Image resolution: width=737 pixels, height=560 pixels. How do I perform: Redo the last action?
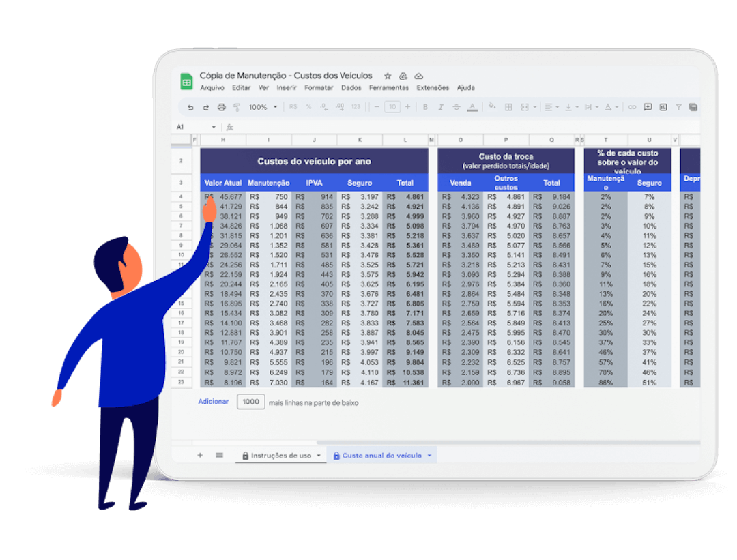point(206,107)
